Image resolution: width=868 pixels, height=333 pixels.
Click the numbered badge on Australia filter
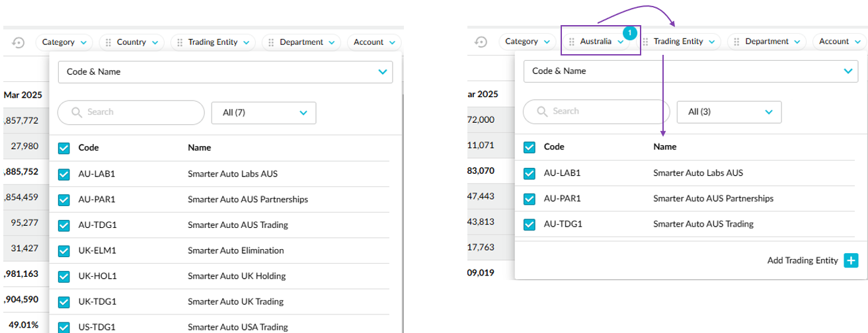point(630,32)
